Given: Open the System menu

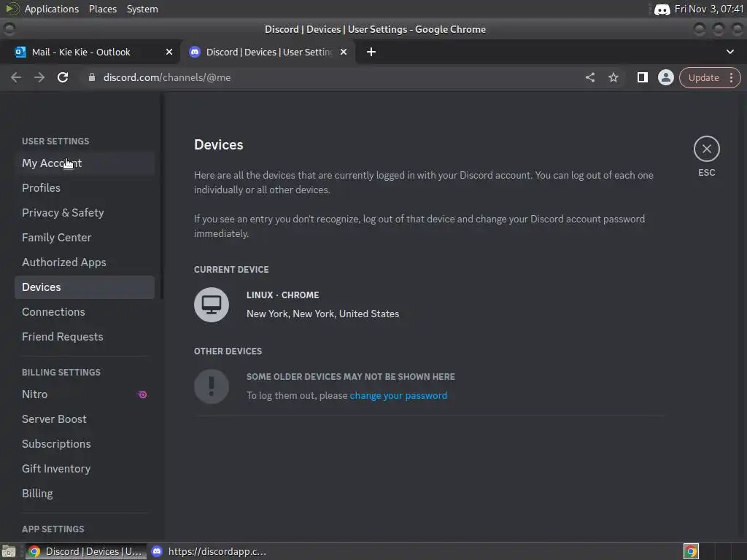Looking at the screenshot, I should point(142,9).
